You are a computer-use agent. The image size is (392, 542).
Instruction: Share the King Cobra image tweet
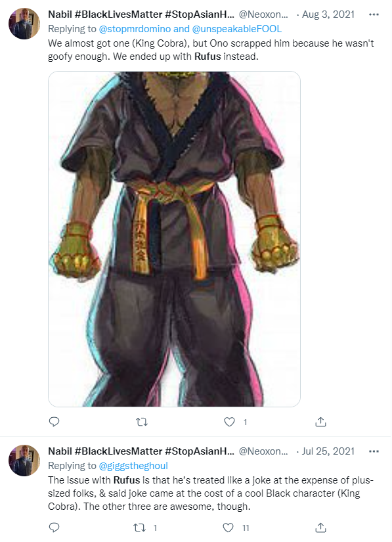pos(320,422)
